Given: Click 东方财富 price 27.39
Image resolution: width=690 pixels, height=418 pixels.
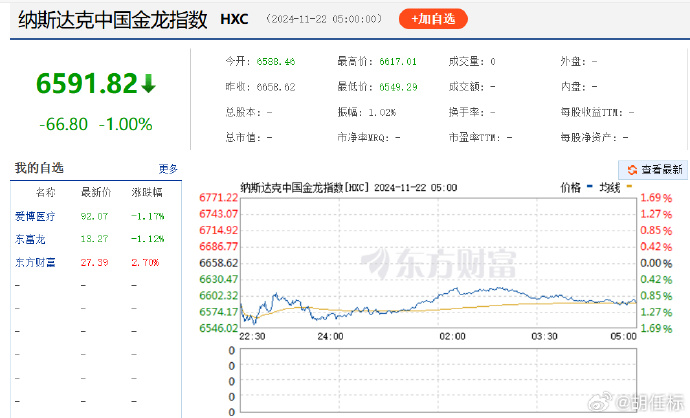Looking at the screenshot, I should [x=94, y=263].
